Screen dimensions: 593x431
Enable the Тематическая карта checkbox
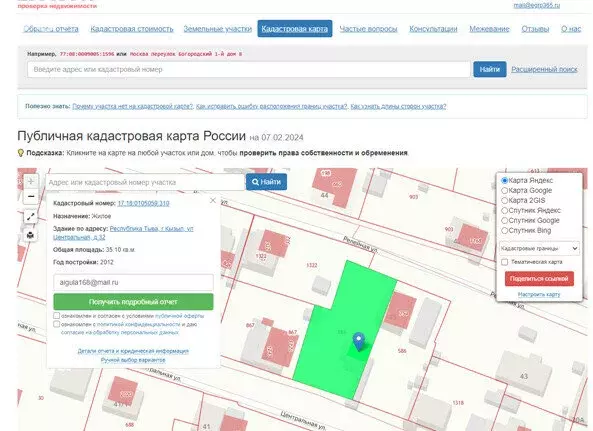click(x=504, y=262)
